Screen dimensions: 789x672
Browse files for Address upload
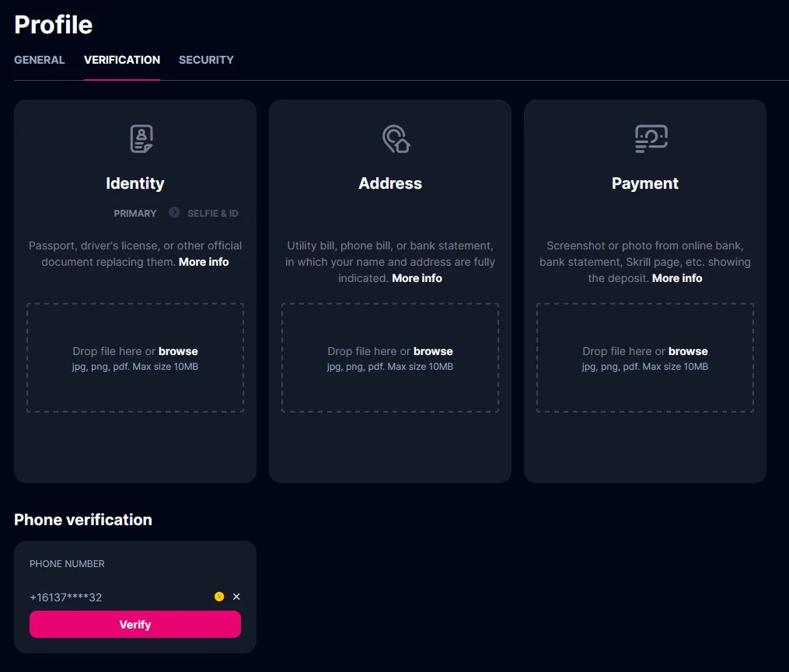pos(433,351)
